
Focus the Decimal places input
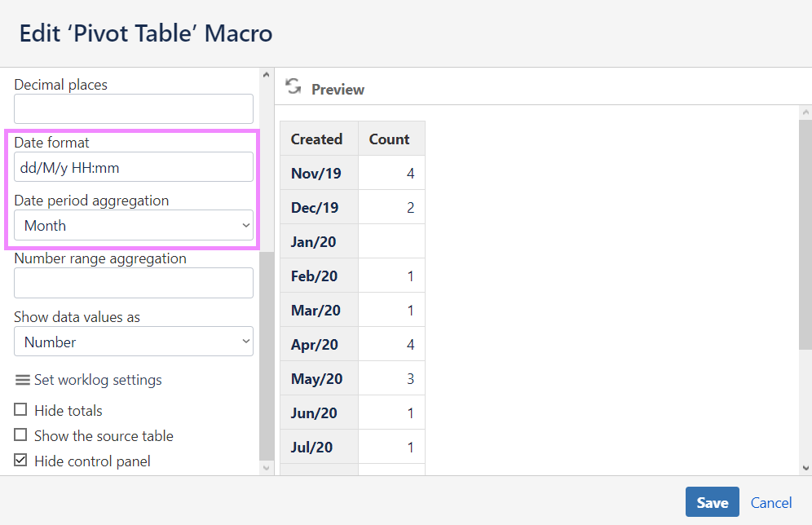134,109
